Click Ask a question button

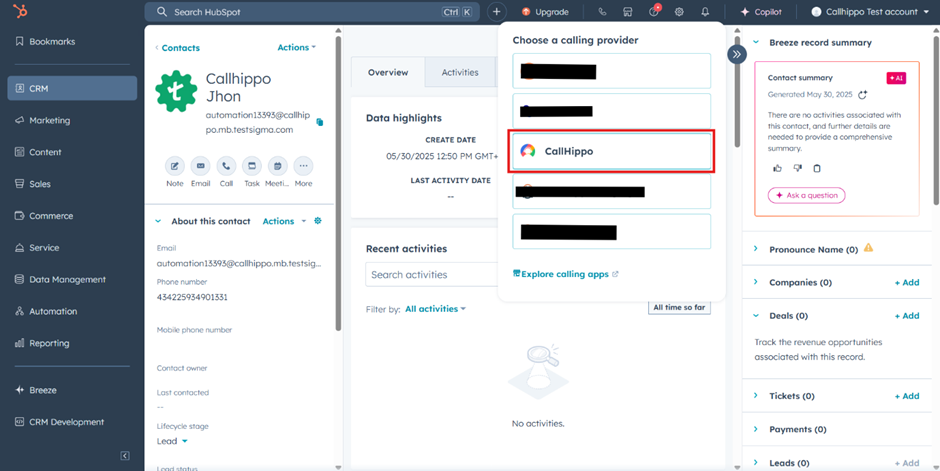806,195
